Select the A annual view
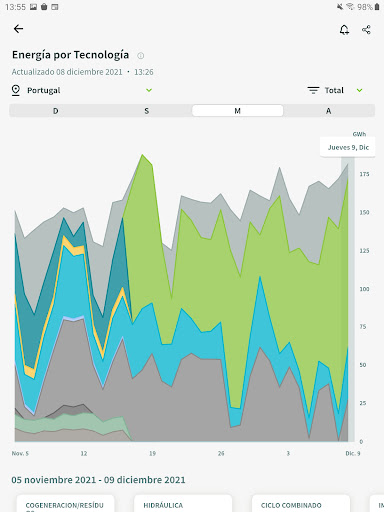Screen dimensions: 384x512 (329, 111)
